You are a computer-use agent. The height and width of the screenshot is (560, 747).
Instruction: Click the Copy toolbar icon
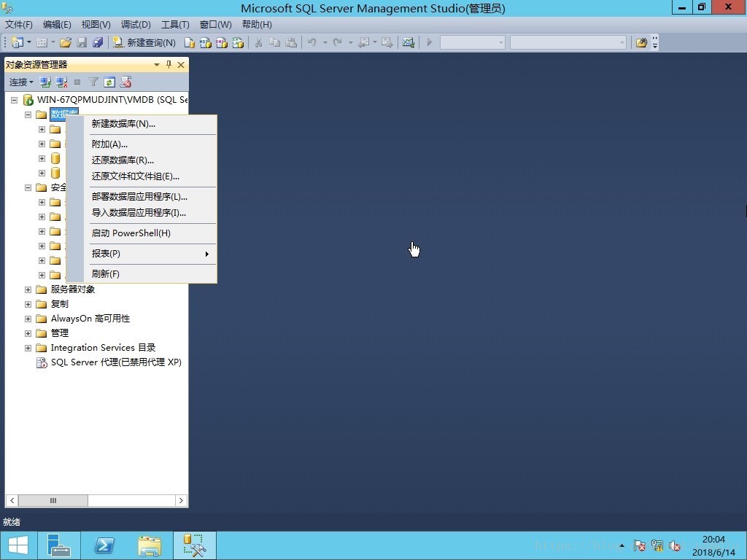click(274, 42)
